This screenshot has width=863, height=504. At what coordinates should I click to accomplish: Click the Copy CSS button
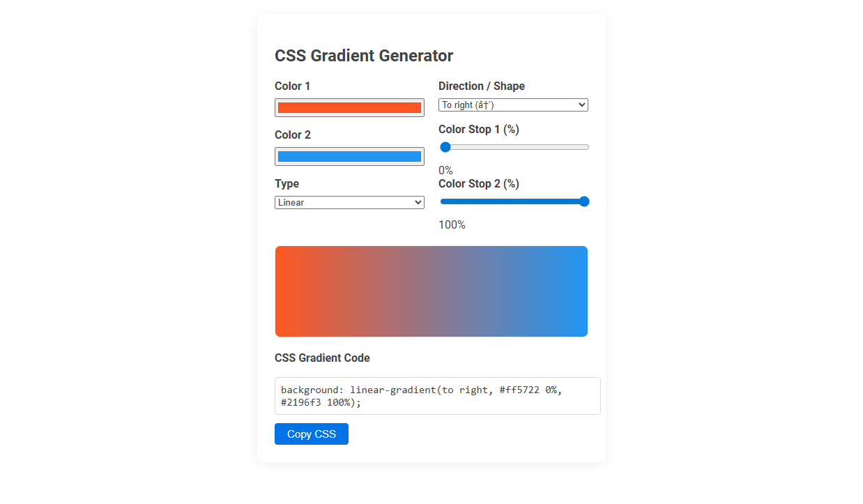tap(311, 434)
